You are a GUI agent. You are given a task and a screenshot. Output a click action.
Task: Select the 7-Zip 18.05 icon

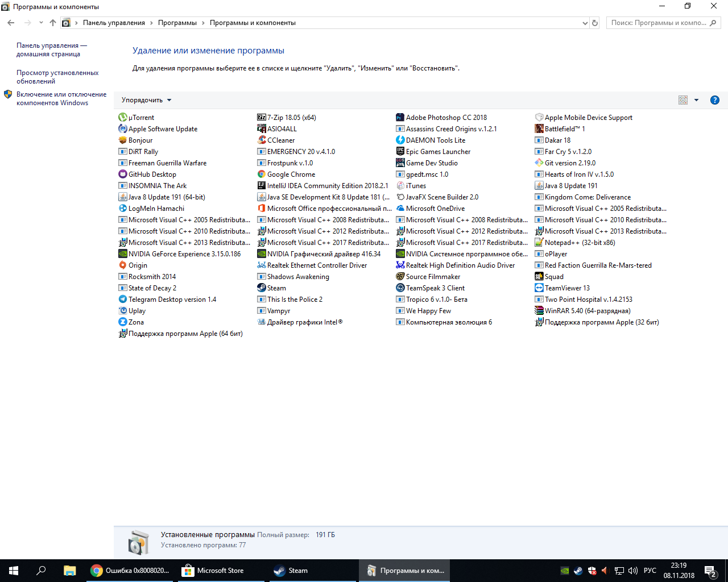tap(262, 118)
